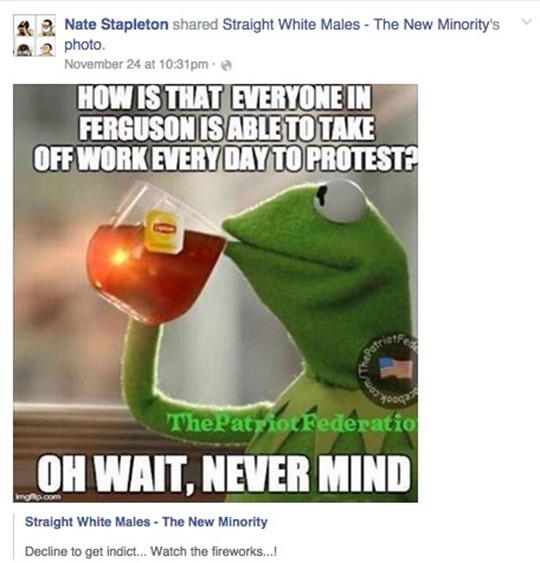
Task: Click bottom-right face in avatar collage
Action: [x=45, y=46]
